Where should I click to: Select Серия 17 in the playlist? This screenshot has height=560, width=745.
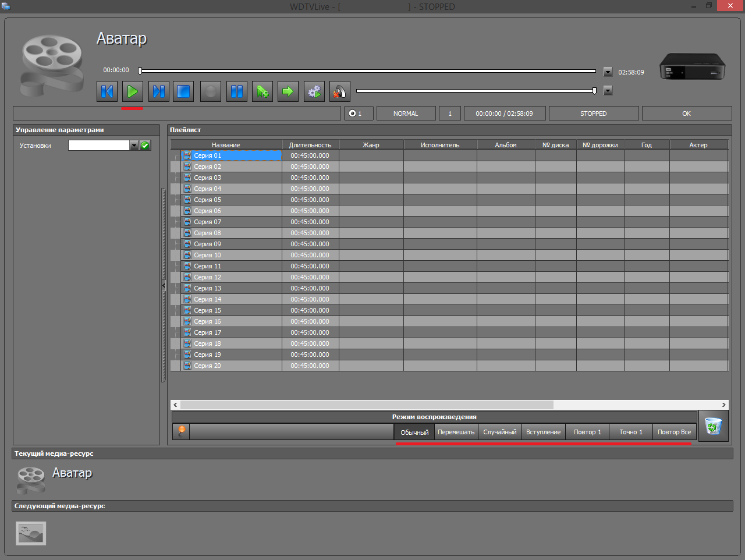(449, 332)
